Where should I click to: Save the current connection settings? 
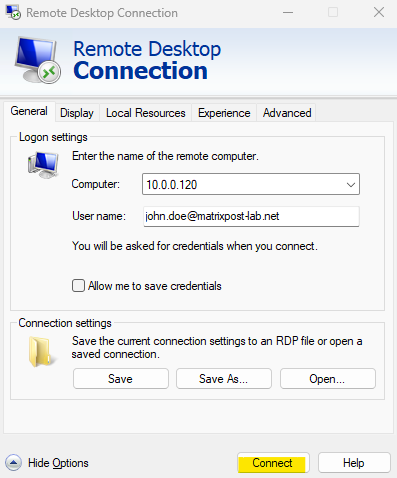click(121, 379)
